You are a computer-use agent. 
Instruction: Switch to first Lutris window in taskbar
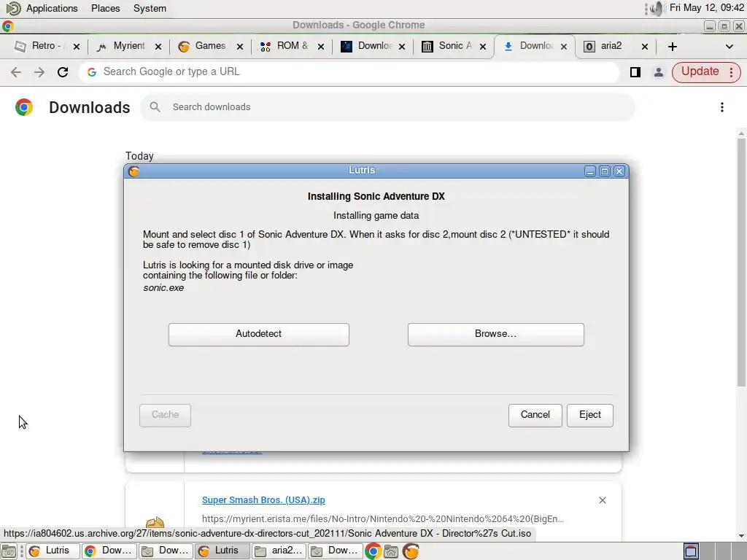click(52, 551)
